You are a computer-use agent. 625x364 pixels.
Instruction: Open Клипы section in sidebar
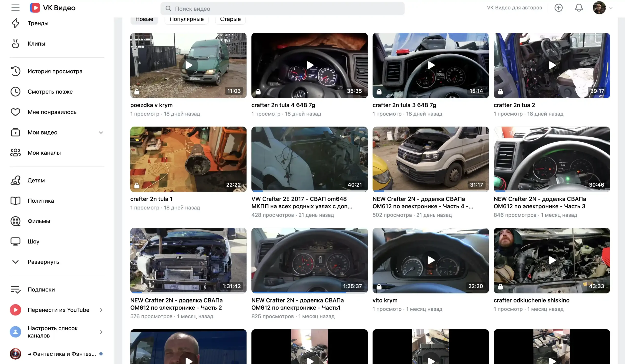point(36,43)
